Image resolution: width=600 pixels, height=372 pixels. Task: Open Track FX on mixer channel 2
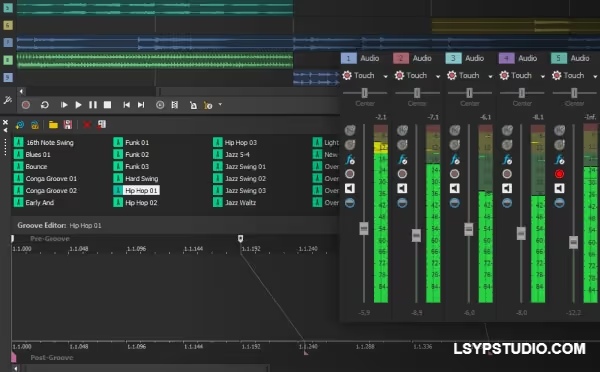pos(402,160)
